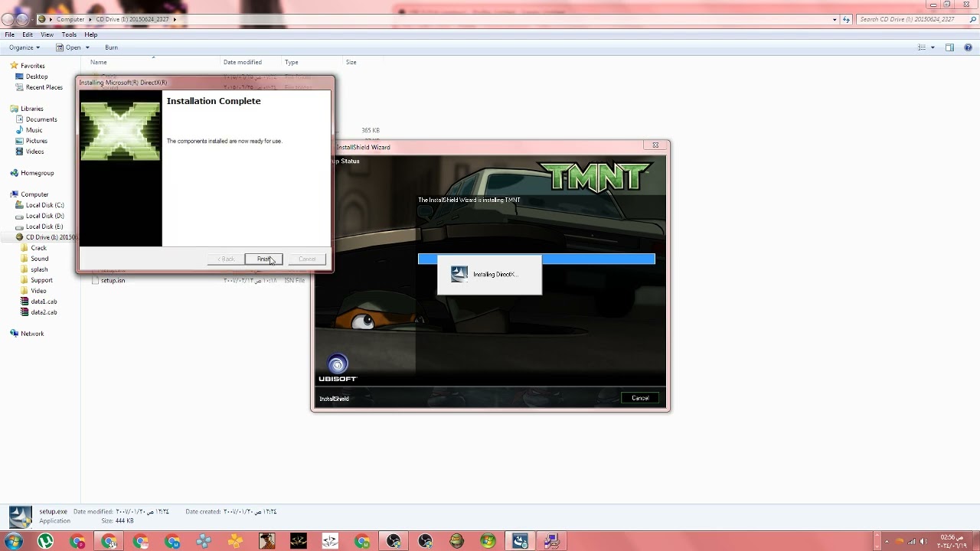This screenshot has width=980, height=551.
Task: Show hidden system tray icons
Action: (x=887, y=542)
